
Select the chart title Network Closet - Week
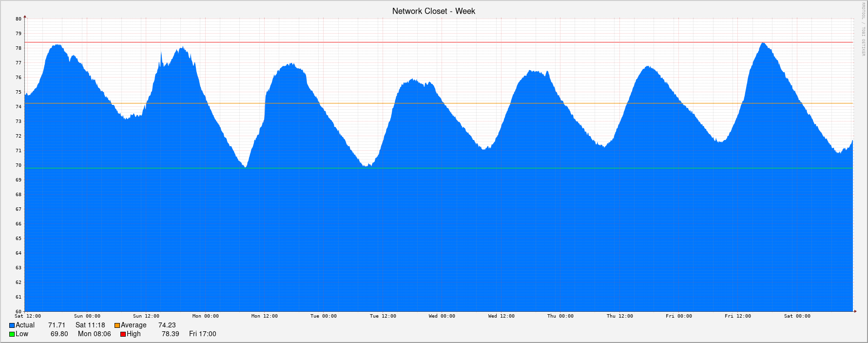click(x=433, y=11)
